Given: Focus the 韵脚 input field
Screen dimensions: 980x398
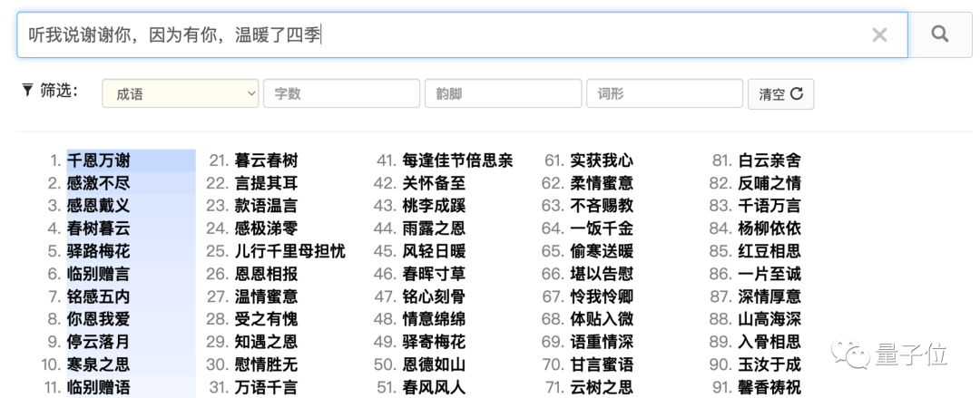Looking at the screenshot, I should click(x=503, y=93).
